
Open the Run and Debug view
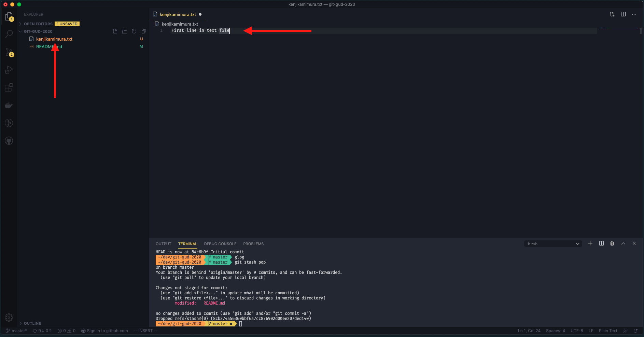[x=9, y=70]
